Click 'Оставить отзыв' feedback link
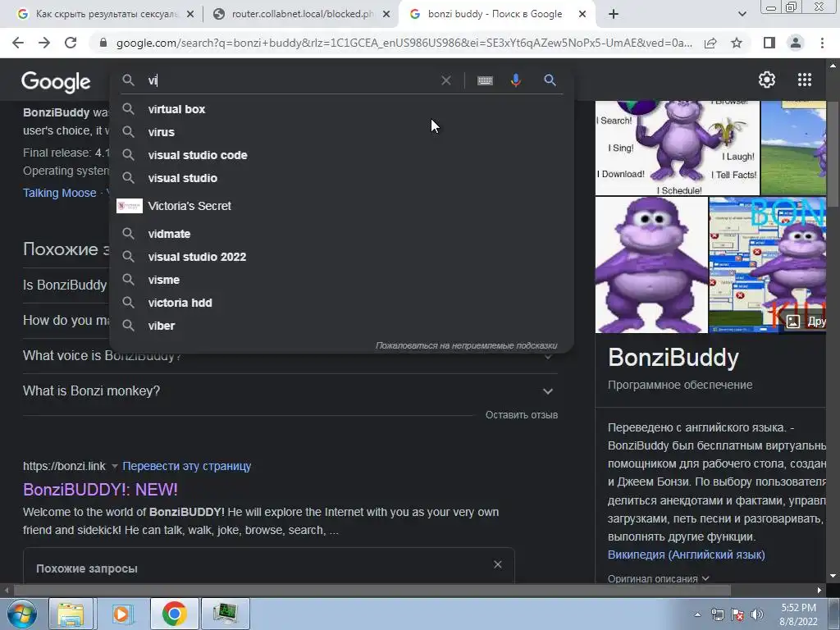This screenshot has height=630, width=840. point(521,415)
